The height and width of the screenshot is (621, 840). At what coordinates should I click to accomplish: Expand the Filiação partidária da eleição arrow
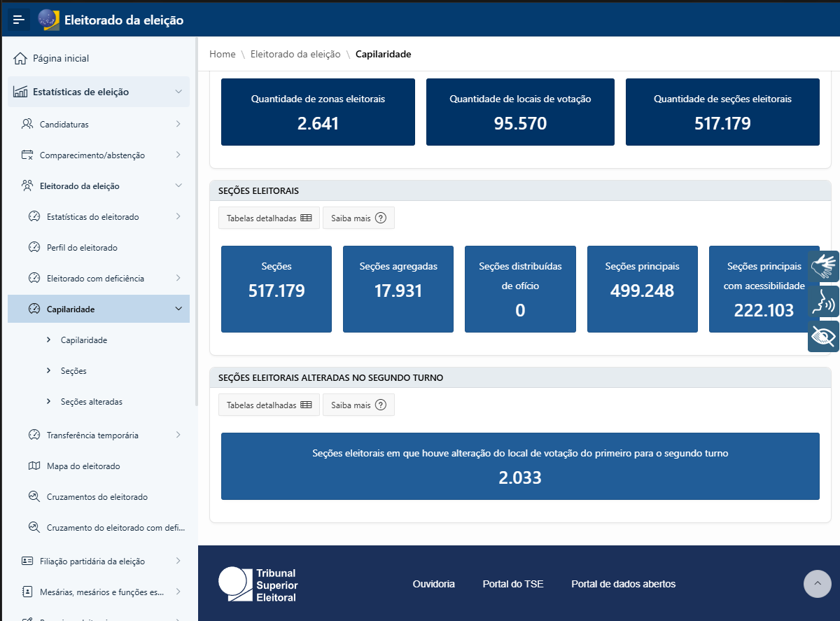point(178,561)
